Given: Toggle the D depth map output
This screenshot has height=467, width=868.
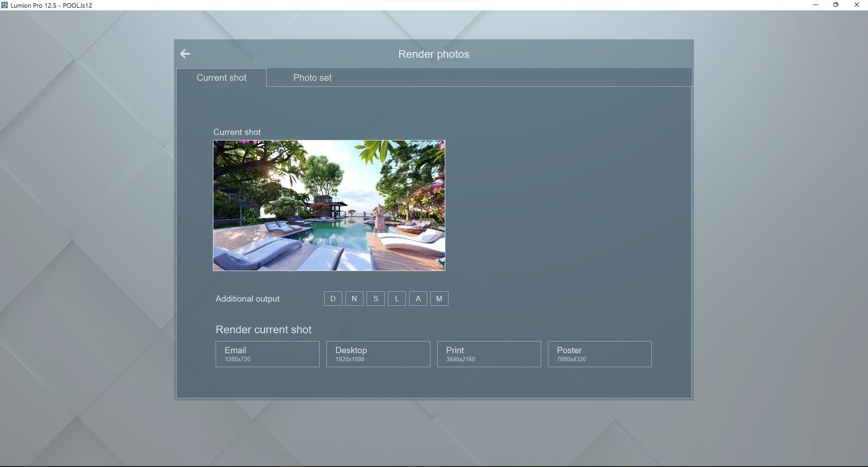Looking at the screenshot, I should tap(333, 299).
